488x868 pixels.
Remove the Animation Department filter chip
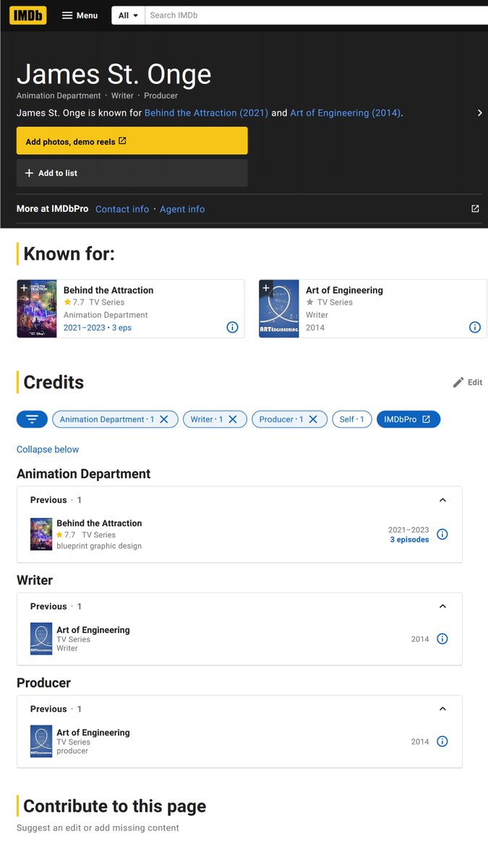point(164,419)
